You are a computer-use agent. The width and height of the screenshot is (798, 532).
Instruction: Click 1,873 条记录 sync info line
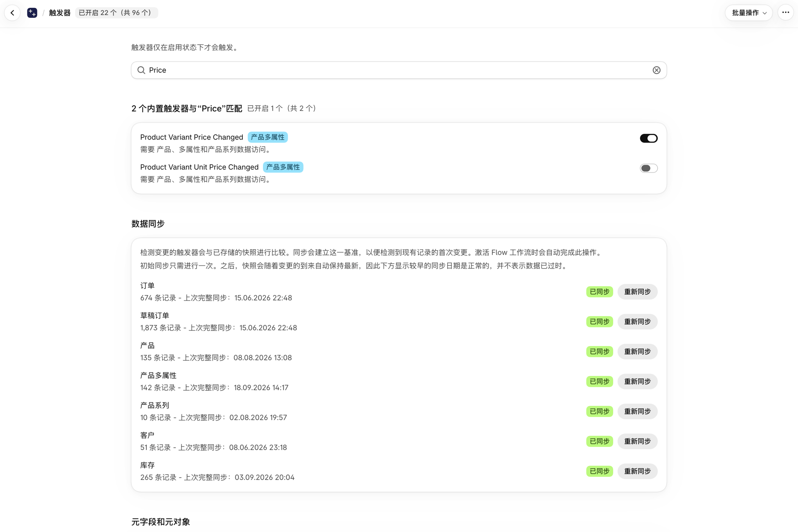pyautogui.click(x=219, y=328)
